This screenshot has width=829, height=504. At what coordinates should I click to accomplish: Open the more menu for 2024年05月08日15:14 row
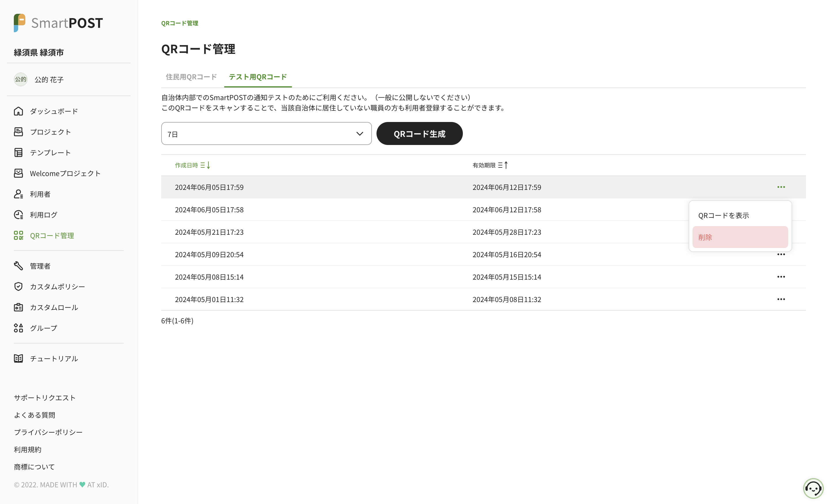[x=781, y=277]
